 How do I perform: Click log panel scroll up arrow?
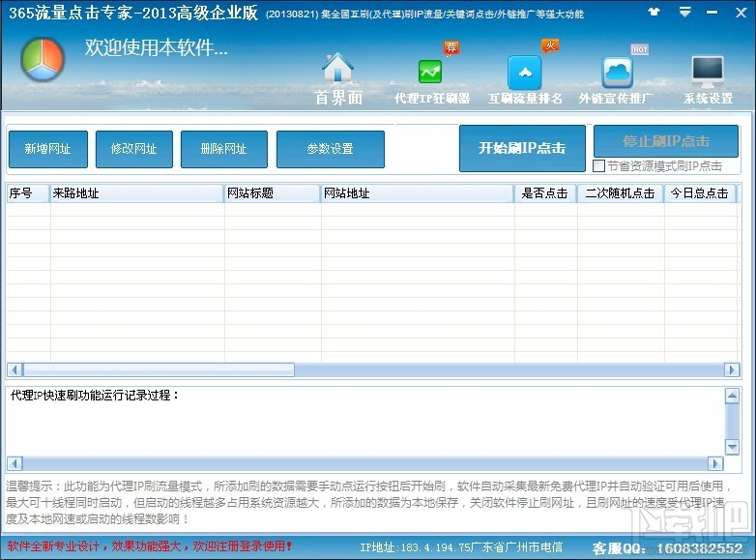click(x=732, y=397)
